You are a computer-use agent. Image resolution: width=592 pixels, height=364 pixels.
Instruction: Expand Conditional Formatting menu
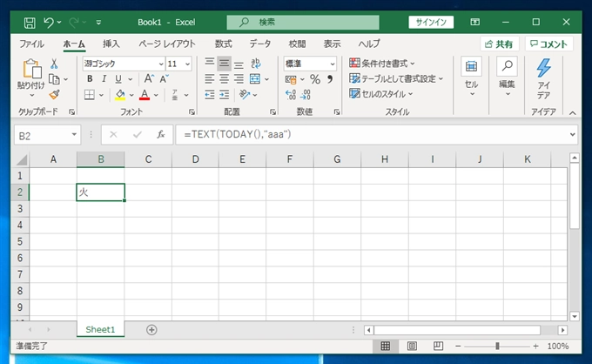click(x=381, y=63)
